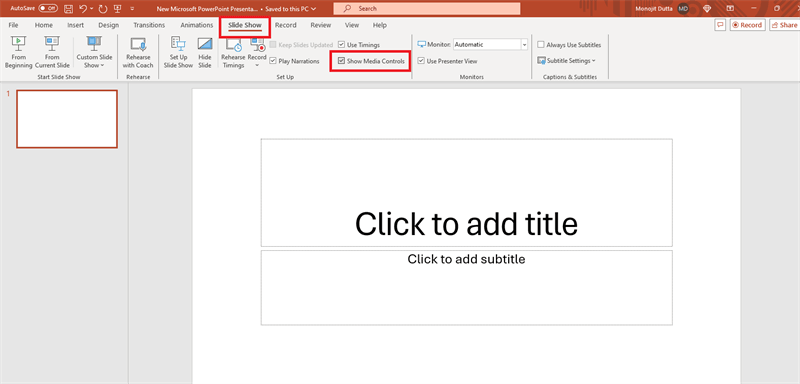Toggle the AutoSave switch
800x384 pixels.
point(48,9)
